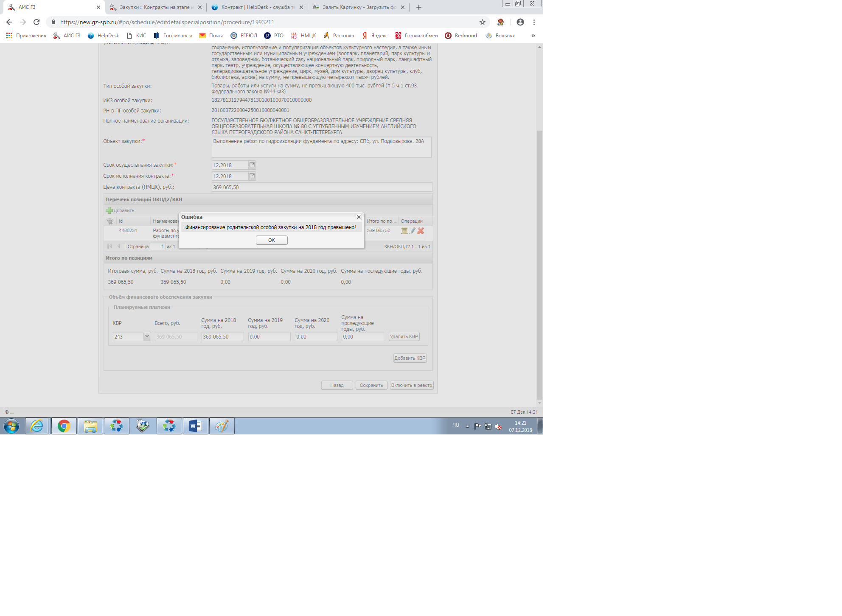Click OK in the Ошибка dialog
Screen dimensions: 842x616
[272, 240]
